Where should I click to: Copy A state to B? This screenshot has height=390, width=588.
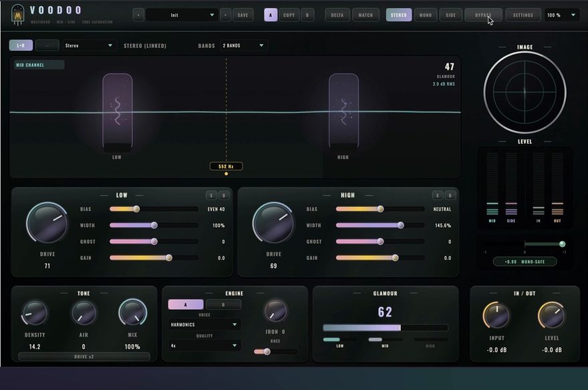[x=289, y=15]
